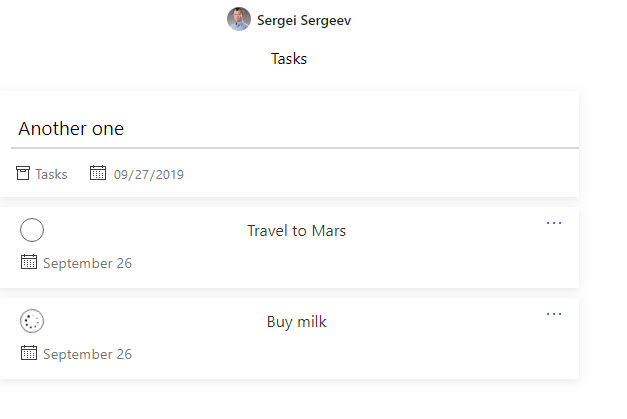
Task: Mark Travel to Mars as complete
Action: pos(32,231)
